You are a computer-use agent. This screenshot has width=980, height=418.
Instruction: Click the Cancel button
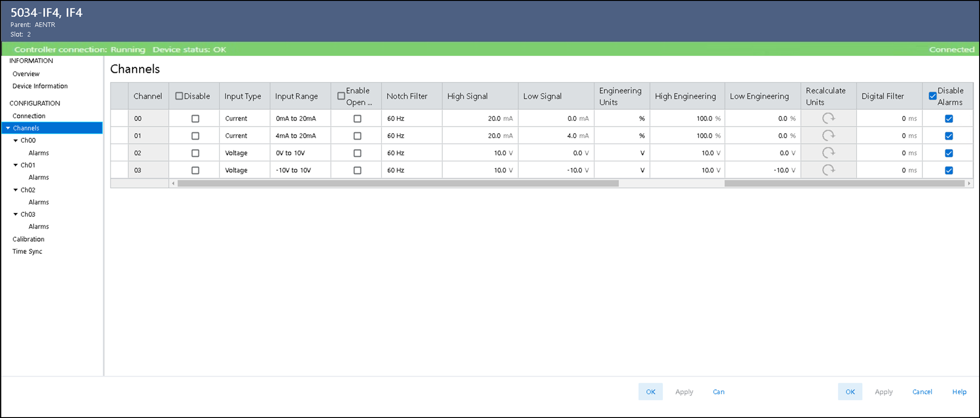pyautogui.click(x=922, y=392)
